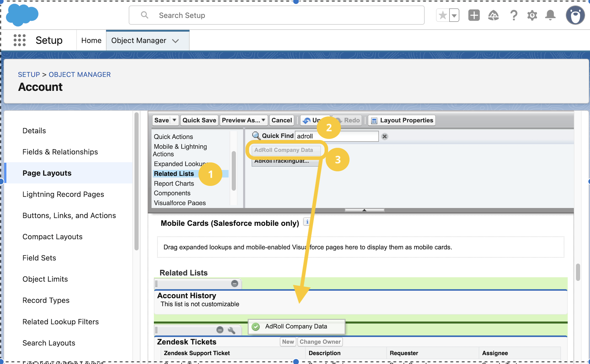Click the Global Actions plus icon
The width and height of the screenshot is (590, 364).
[x=474, y=15]
